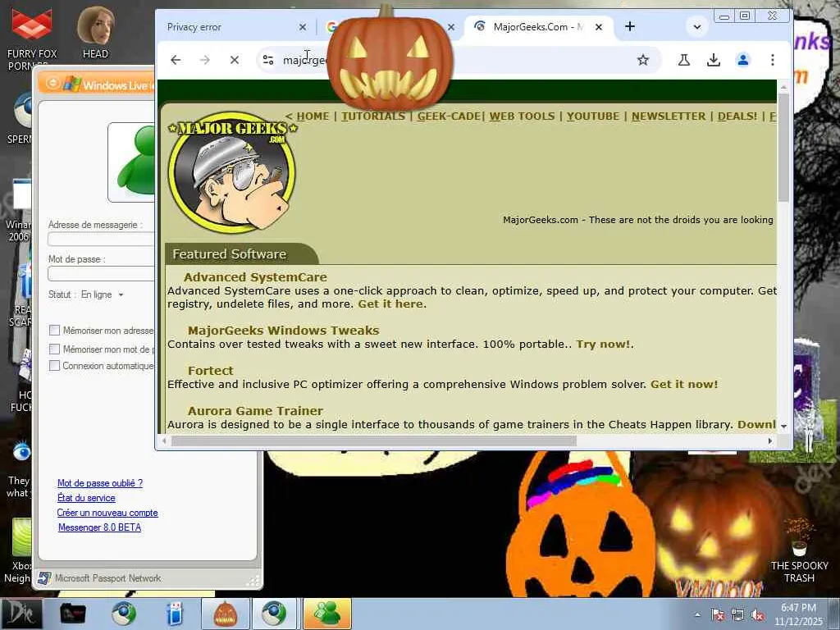Screen dimensions: 840x630
Task: Click the 'Get it here' link
Action: point(390,304)
